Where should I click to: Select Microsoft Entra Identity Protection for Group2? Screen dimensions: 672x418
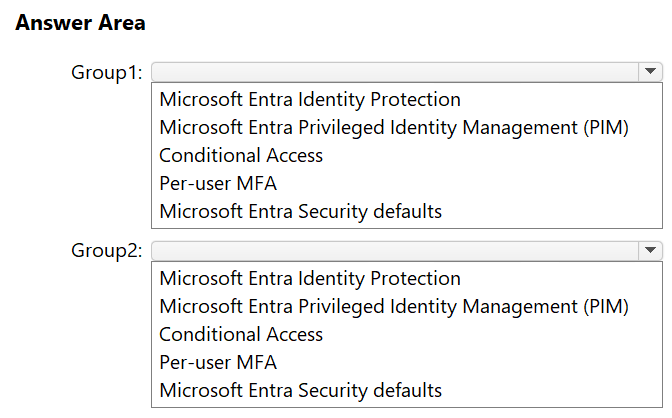coord(309,279)
